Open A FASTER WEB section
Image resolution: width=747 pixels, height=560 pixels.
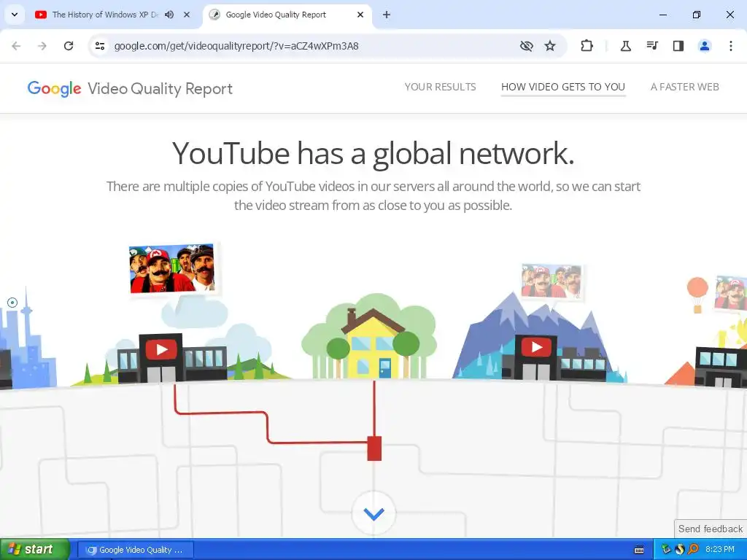[684, 87]
